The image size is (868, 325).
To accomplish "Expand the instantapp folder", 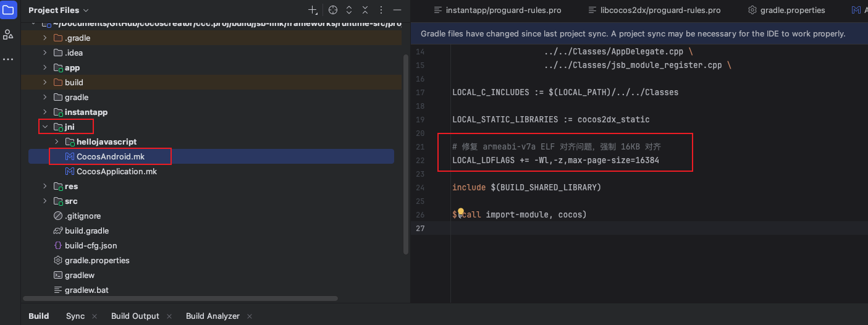I will coord(44,112).
